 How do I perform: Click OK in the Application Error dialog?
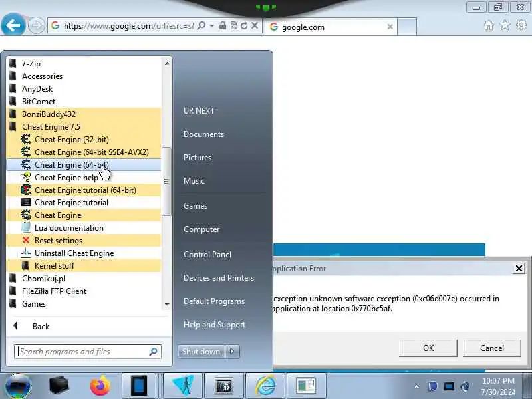coord(428,348)
